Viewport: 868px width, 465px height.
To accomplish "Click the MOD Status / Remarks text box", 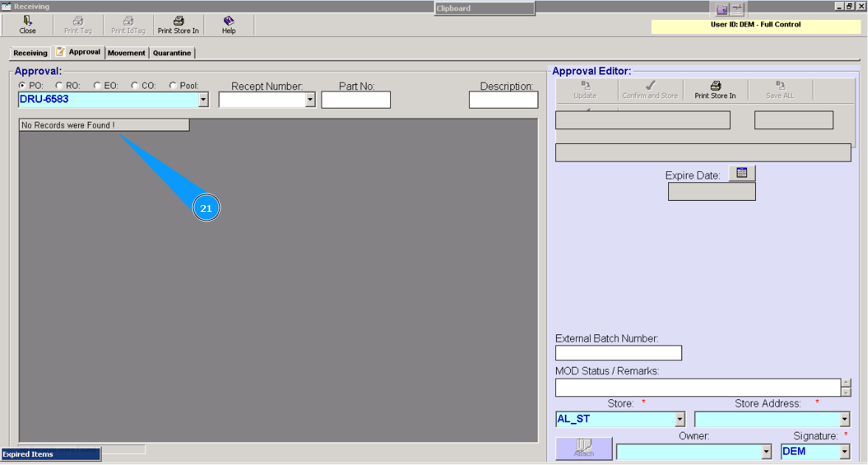I will tap(698, 387).
